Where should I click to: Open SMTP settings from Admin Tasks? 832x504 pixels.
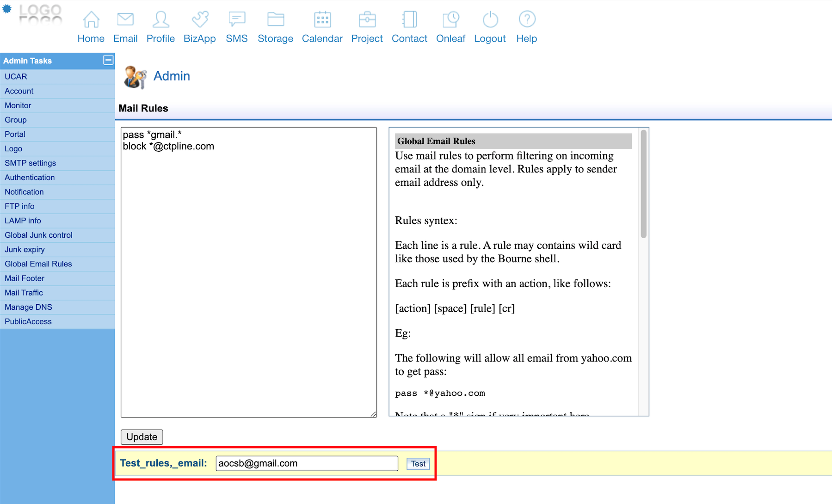pyautogui.click(x=30, y=163)
